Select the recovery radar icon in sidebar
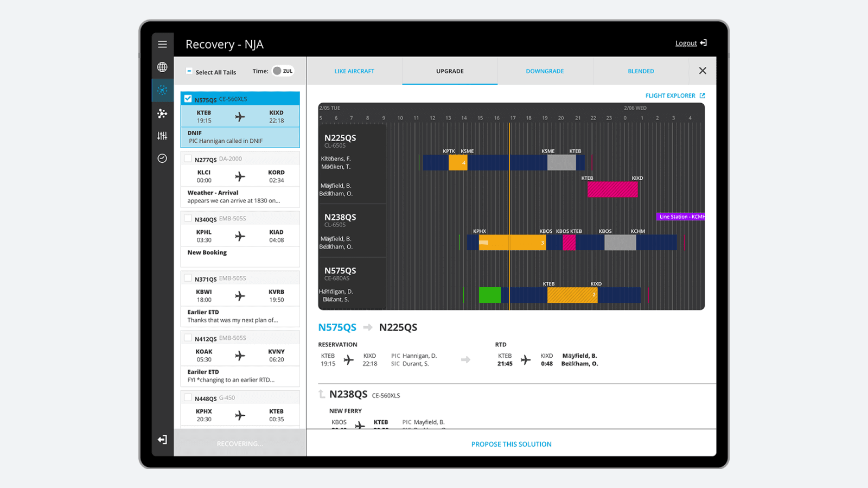 click(162, 90)
